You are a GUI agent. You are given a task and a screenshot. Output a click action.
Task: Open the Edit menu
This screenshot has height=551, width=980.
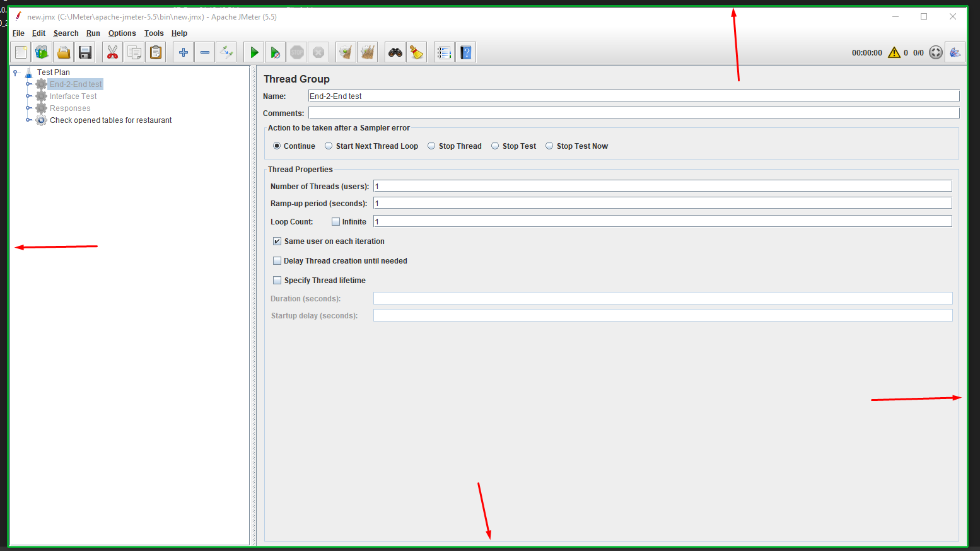click(x=38, y=33)
